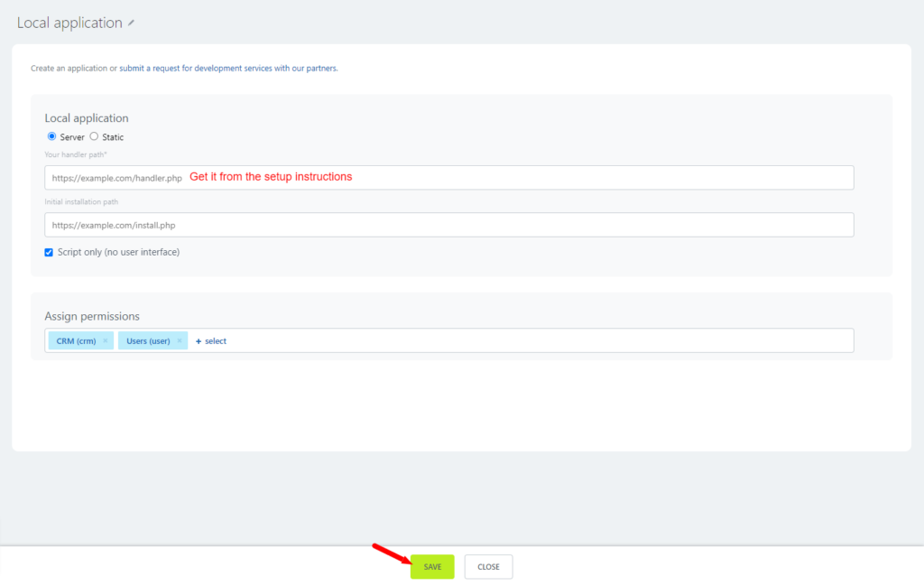Click the handler path input field

click(x=449, y=178)
